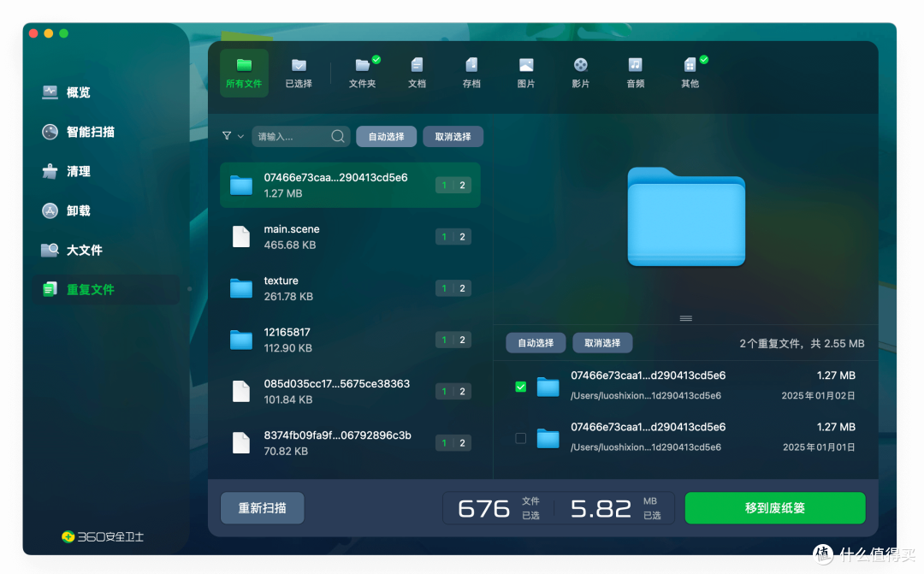Click the 1|2 count badge of main.scene
Screen dimensions: 924x574
[x=453, y=236]
